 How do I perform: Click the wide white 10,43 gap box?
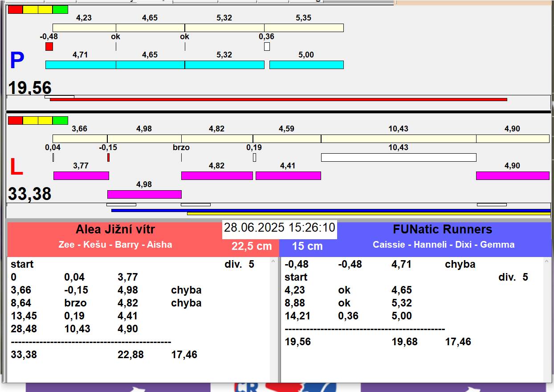coord(399,157)
